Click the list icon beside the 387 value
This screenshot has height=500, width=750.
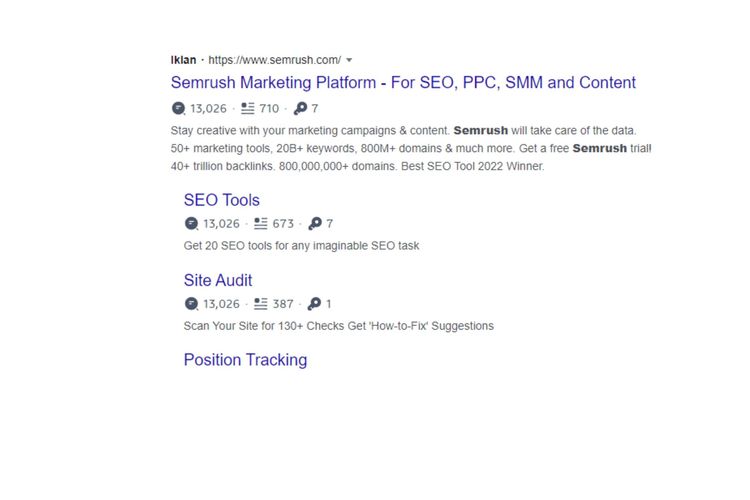(x=261, y=304)
